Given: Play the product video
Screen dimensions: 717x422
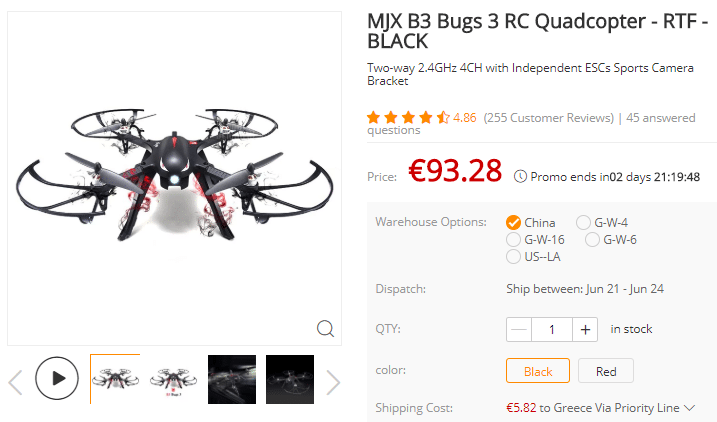Looking at the screenshot, I should pos(57,378).
